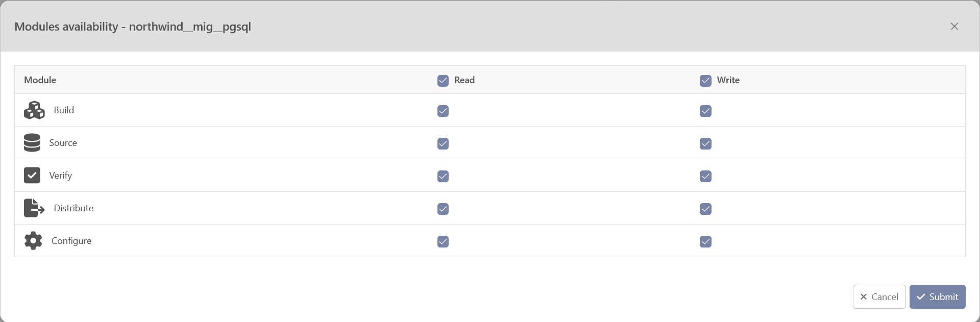980x322 pixels.
Task: Toggle the Write column header checkbox
Action: tap(705, 81)
